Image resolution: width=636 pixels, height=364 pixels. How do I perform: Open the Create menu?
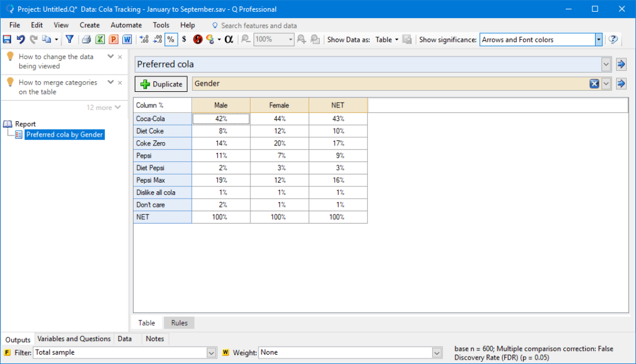89,25
